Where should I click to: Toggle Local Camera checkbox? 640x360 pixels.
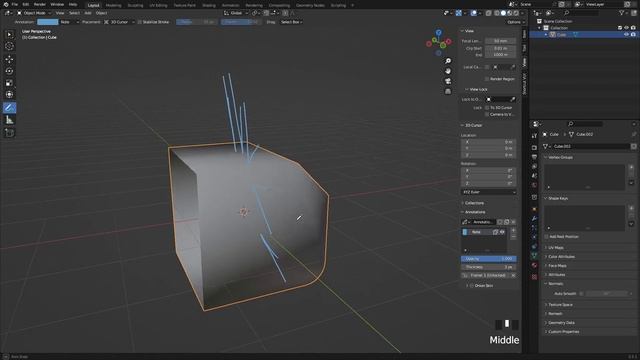tap(487, 67)
